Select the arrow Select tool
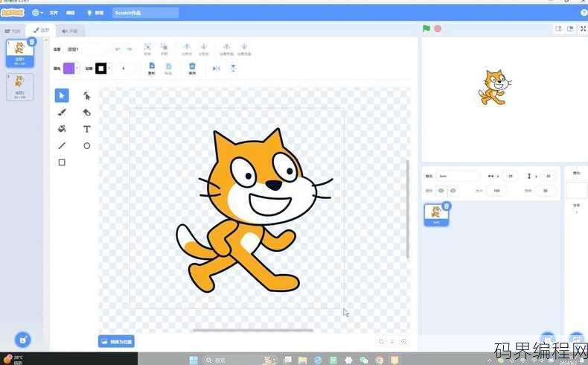The image size is (588, 365). tap(62, 95)
